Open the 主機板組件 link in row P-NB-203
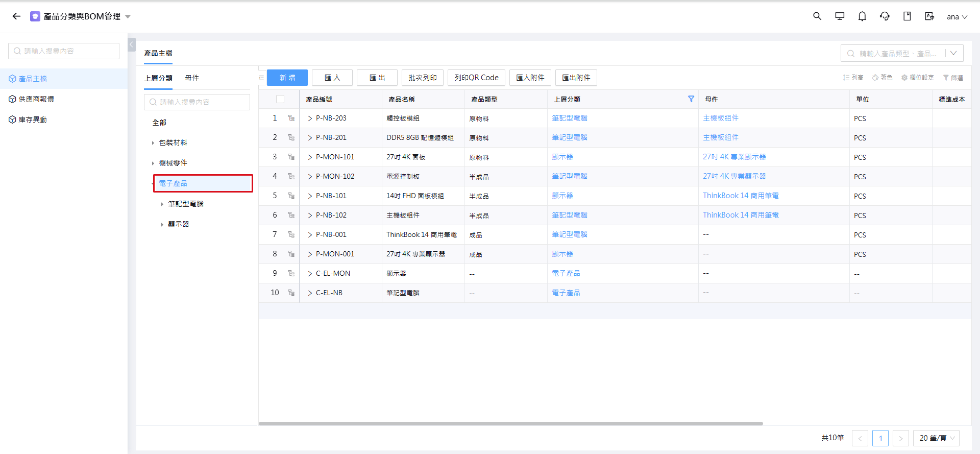The image size is (980, 454). 721,118
